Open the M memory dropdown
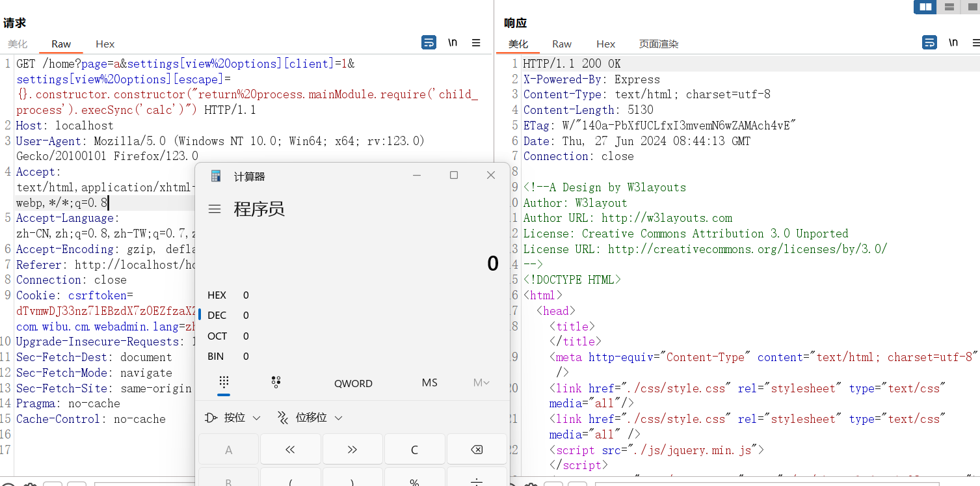 [481, 383]
